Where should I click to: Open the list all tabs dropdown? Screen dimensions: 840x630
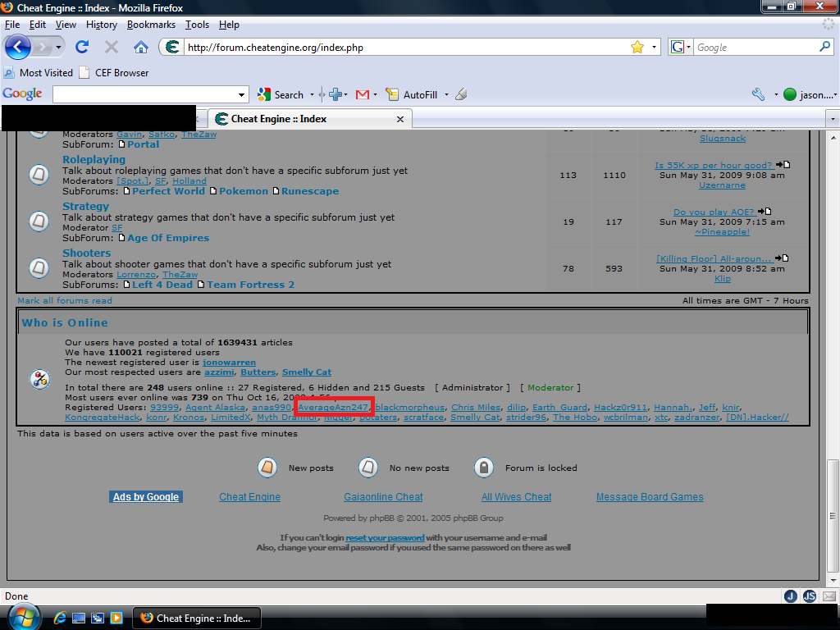coord(833,119)
